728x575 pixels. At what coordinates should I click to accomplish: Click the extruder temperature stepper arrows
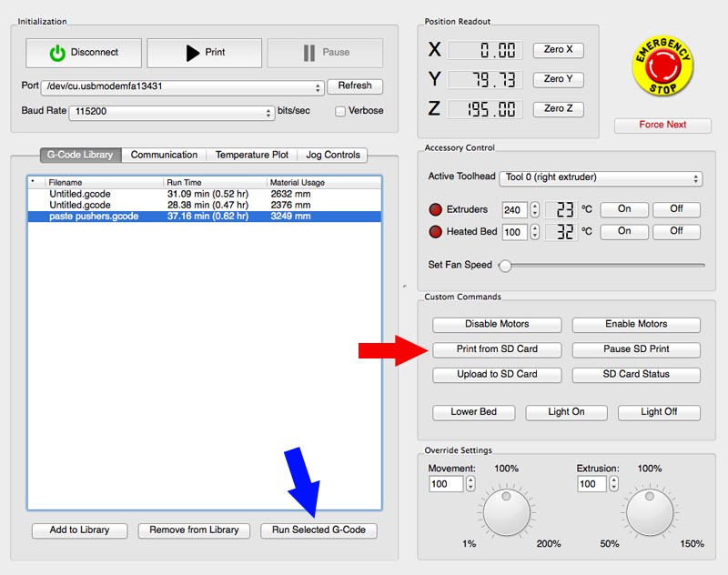point(535,209)
